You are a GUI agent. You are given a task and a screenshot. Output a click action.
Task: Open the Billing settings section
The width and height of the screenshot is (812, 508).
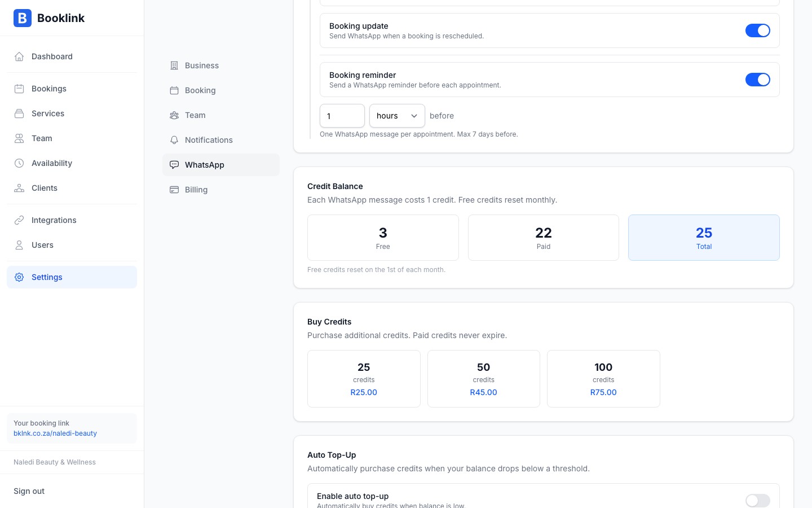tap(196, 190)
